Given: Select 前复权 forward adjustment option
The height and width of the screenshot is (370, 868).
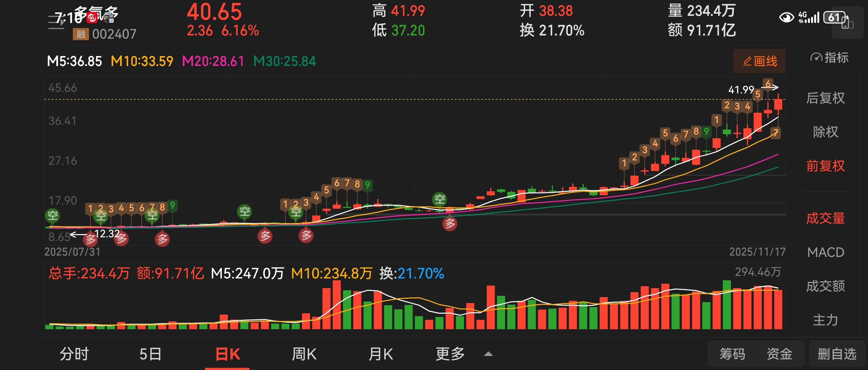Looking at the screenshot, I should click(x=825, y=166).
